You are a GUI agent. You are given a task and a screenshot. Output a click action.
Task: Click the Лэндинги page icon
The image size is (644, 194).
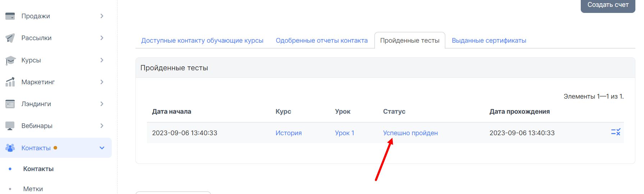[10, 104]
